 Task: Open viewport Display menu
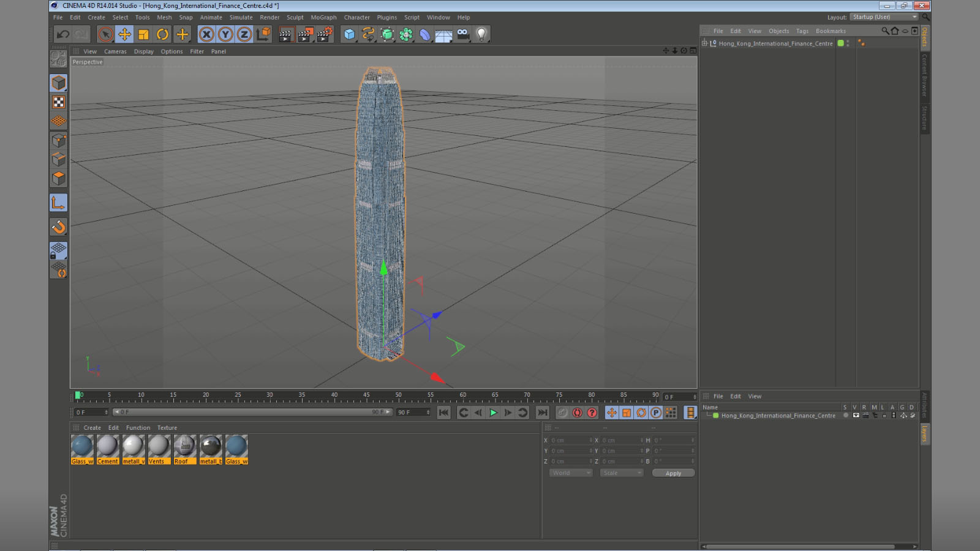[x=144, y=51]
